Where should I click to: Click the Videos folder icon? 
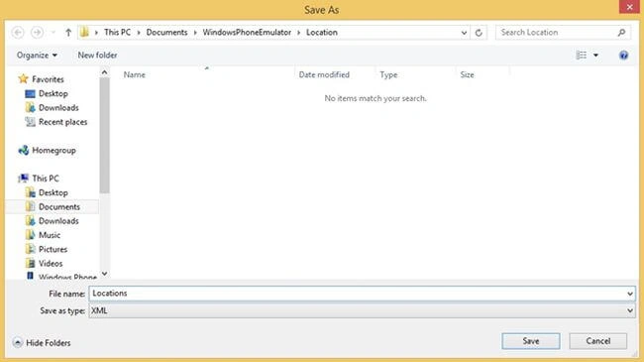(x=30, y=263)
